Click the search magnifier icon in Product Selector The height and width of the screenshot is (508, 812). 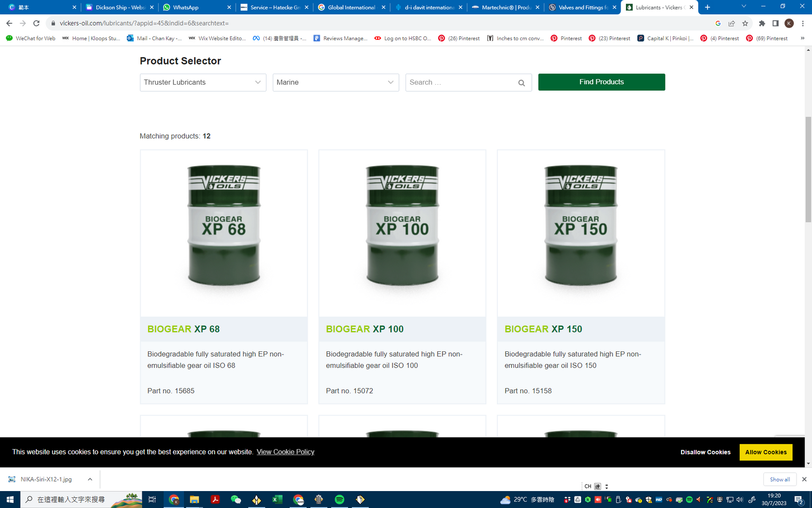521,83
